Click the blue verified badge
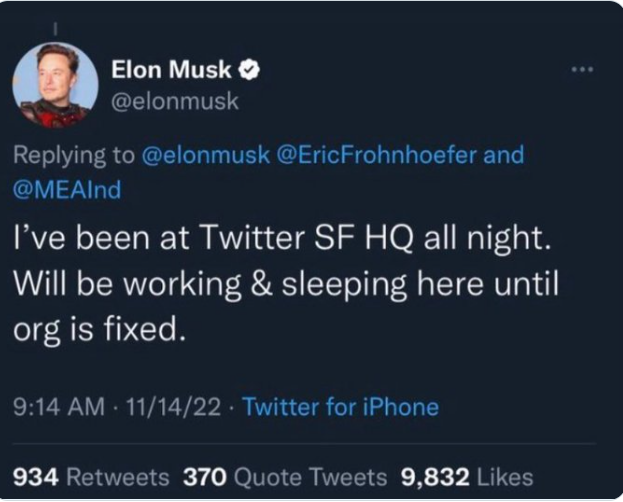This screenshot has height=502, width=623. click(252, 70)
